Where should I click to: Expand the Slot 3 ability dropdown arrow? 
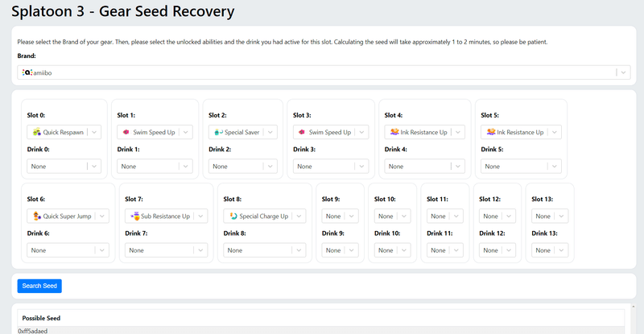click(361, 132)
